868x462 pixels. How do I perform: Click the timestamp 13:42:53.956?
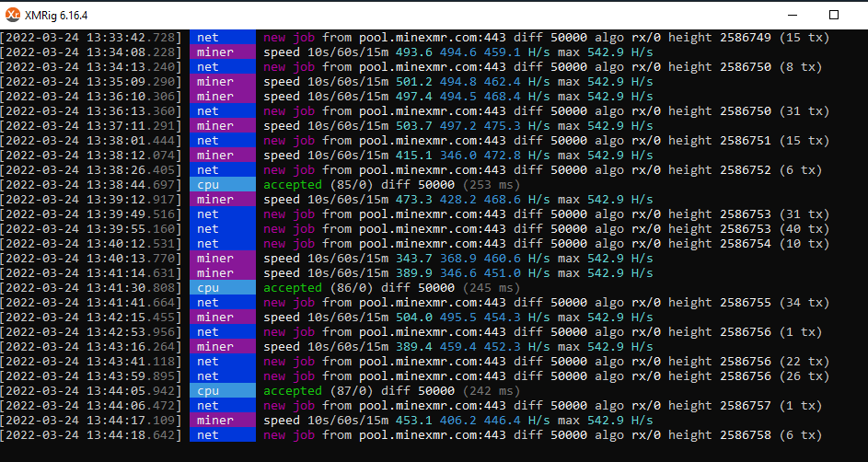[91, 332]
